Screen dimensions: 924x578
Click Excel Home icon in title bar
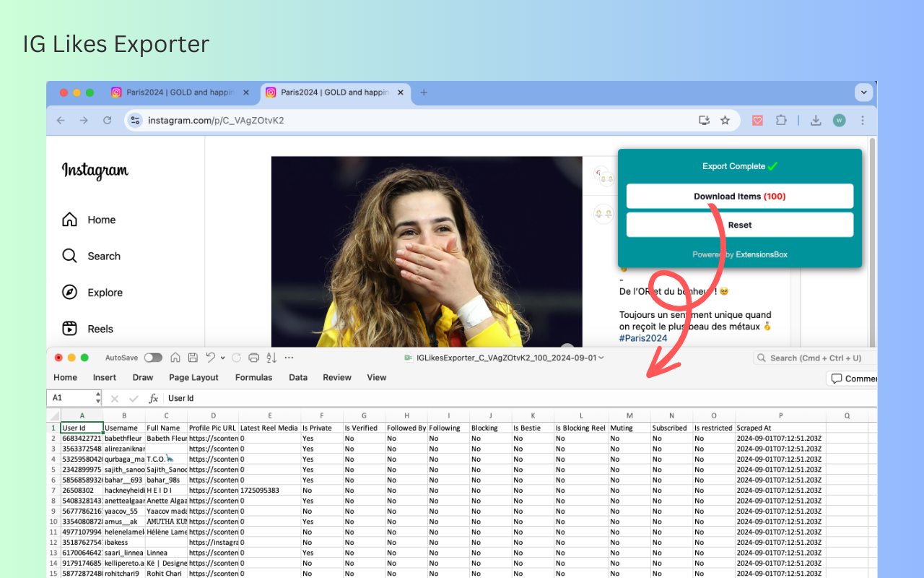click(x=175, y=358)
